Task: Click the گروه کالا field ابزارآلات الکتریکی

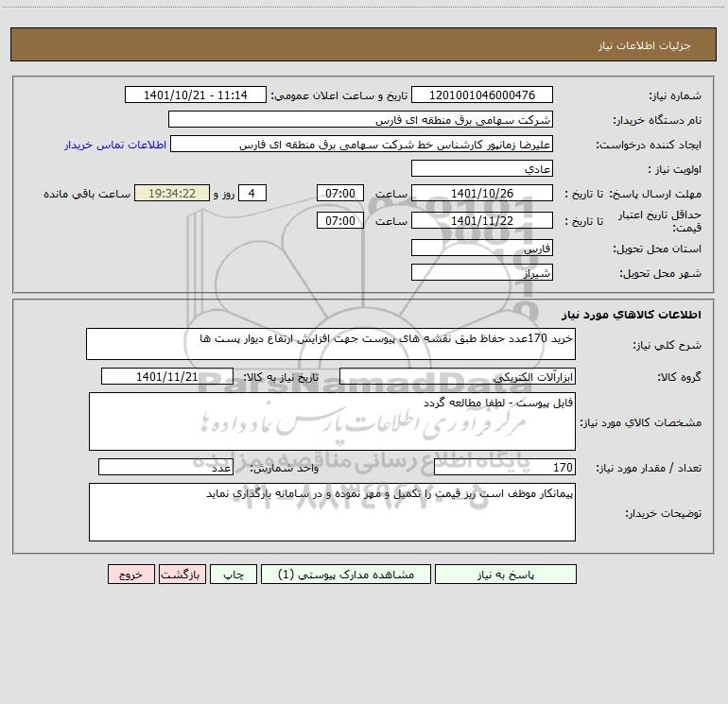Action: [458, 376]
